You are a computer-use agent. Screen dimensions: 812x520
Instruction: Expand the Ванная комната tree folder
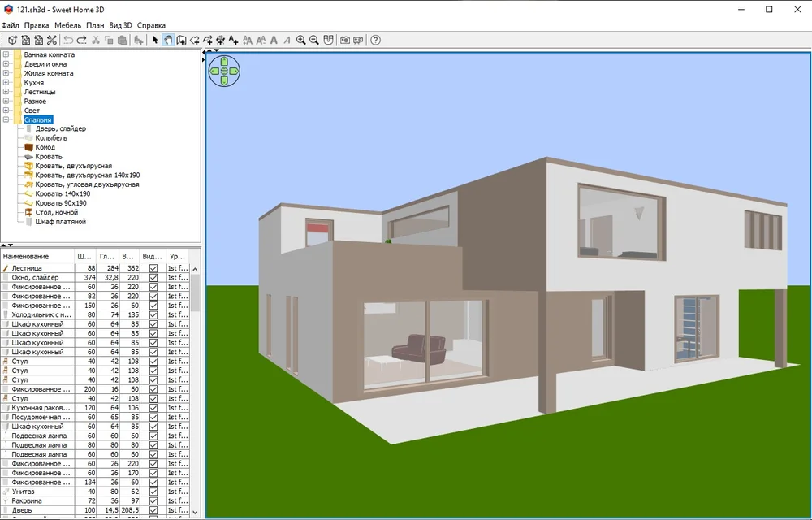click(6, 54)
